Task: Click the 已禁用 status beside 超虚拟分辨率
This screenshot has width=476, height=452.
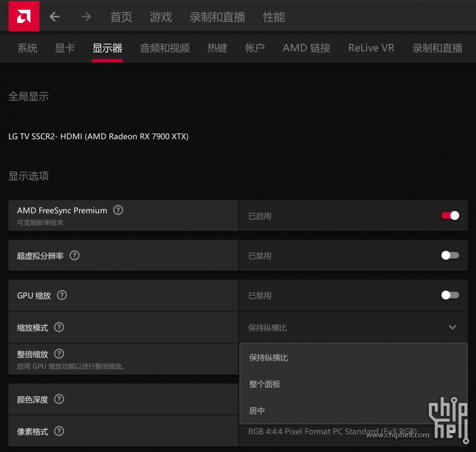Action: [260, 256]
